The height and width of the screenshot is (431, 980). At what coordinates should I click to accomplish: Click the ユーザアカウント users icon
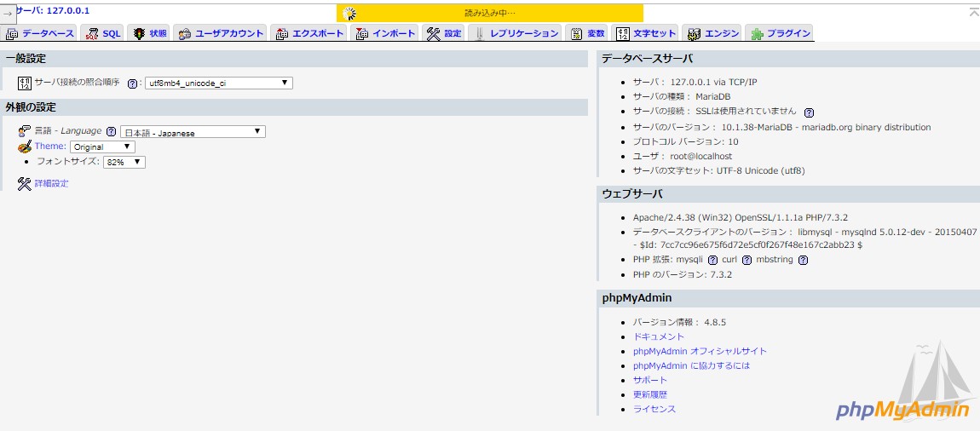point(185,34)
